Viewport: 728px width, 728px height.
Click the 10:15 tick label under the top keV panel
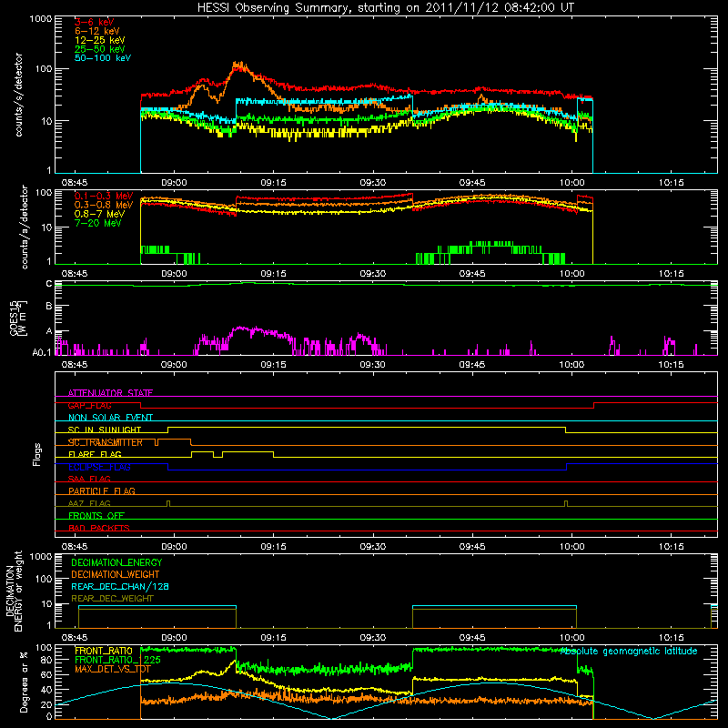click(x=671, y=183)
